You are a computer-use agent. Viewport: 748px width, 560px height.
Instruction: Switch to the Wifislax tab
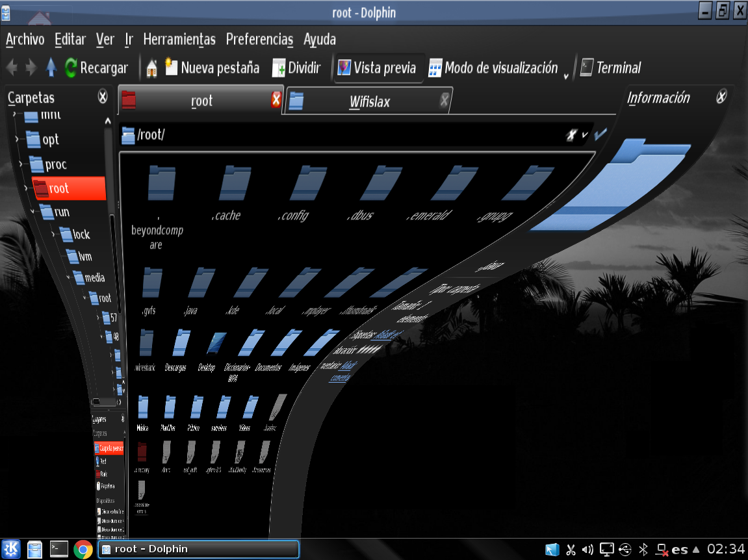368,101
